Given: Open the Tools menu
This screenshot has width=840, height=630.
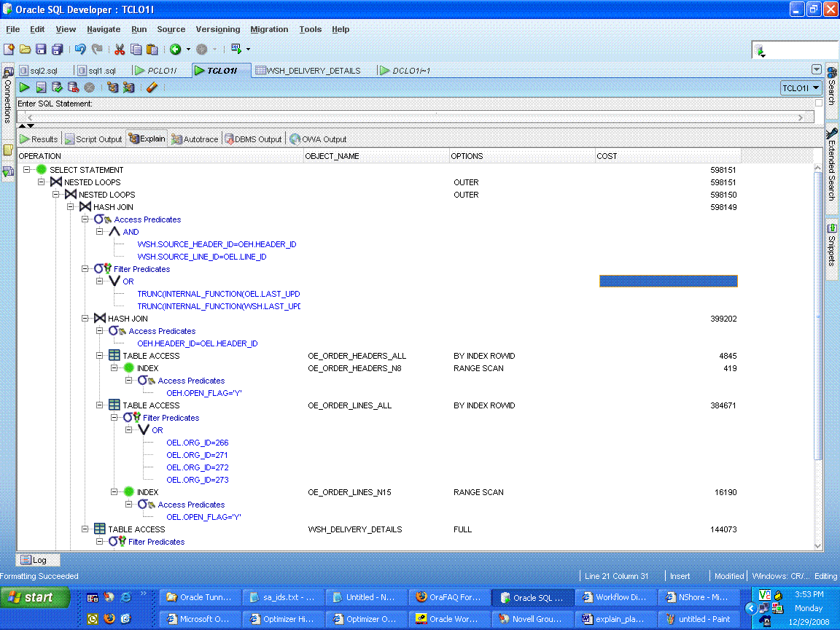Looking at the screenshot, I should tap(310, 29).
